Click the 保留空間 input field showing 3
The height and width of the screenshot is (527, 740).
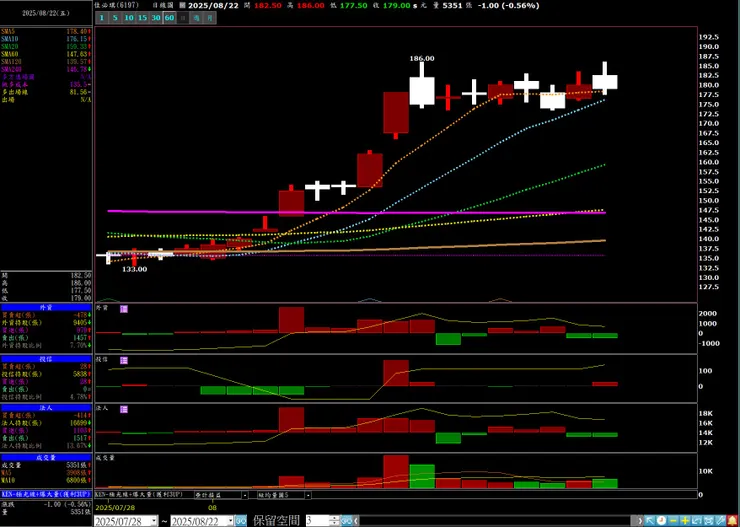click(318, 521)
